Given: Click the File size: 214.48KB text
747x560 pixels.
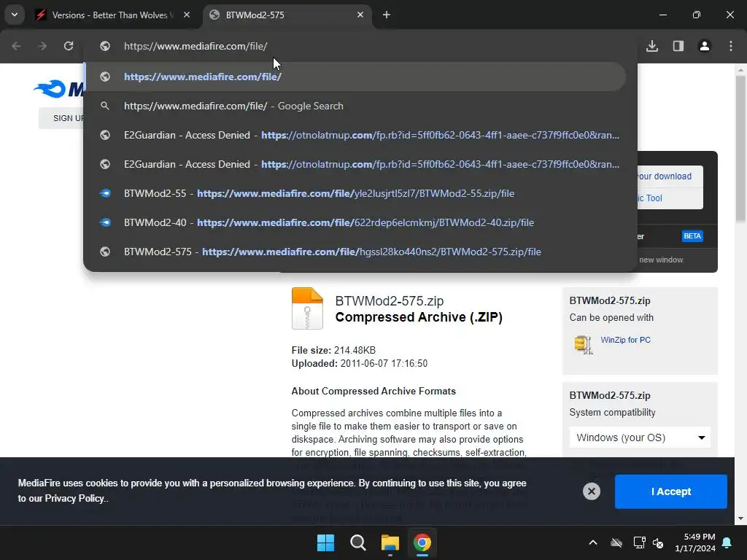Looking at the screenshot, I should tap(333, 351).
